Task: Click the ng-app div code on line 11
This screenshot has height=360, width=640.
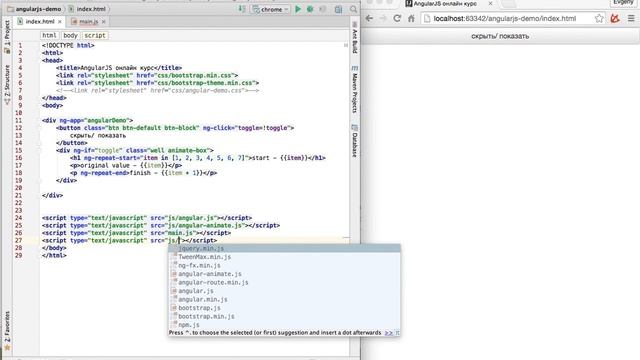Action: tap(87, 120)
